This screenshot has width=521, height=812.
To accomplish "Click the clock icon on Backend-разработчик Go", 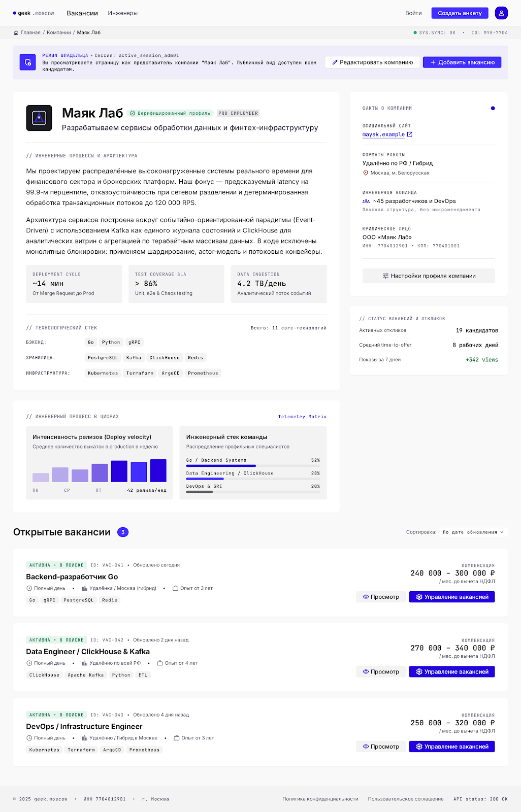I will pyautogui.click(x=29, y=588).
